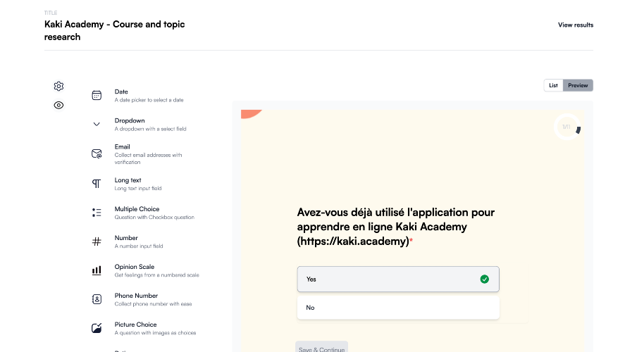Screen dimensions: 644x352
Task: Click 'Get feelings from a numbered scale' description
Action: 156,275
